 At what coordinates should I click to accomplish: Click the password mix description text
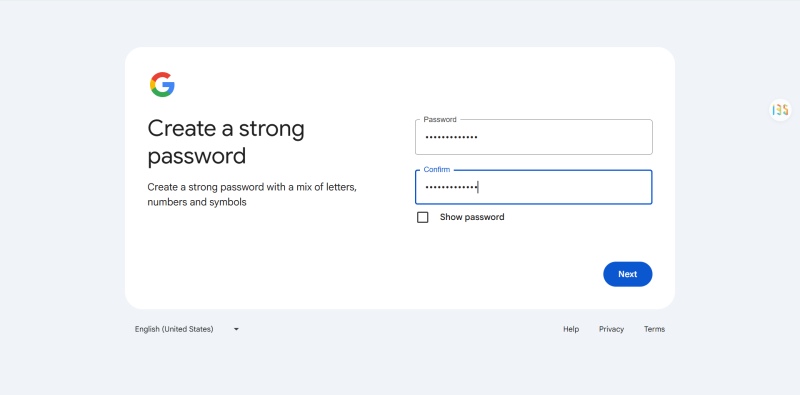click(252, 194)
